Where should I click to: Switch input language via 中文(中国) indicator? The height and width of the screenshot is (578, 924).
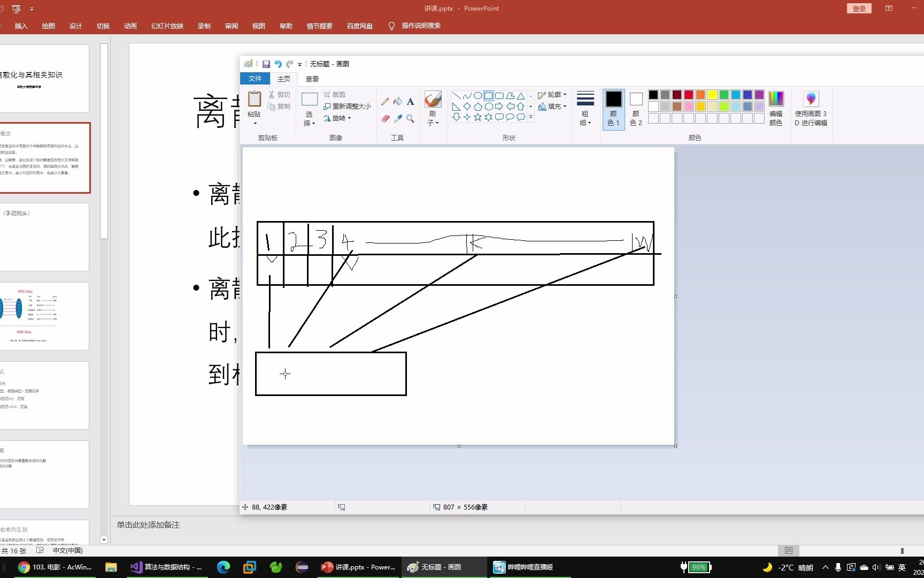click(x=67, y=550)
